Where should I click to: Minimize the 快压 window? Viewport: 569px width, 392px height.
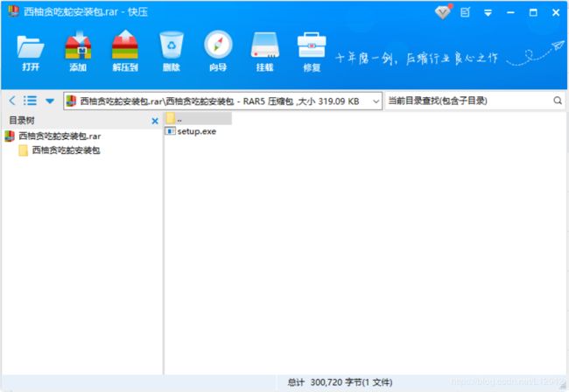tap(510, 13)
